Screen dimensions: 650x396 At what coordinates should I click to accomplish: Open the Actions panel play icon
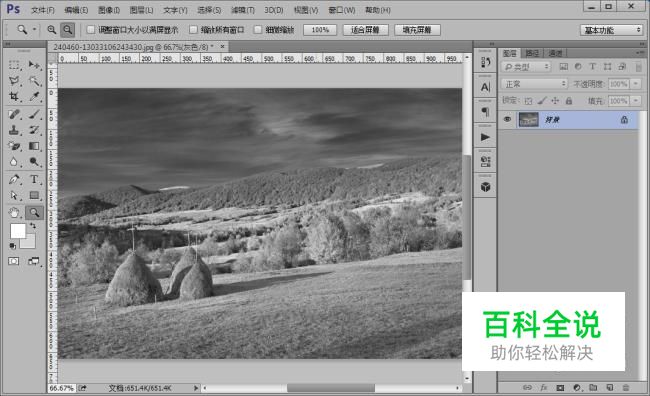click(x=485, y=137)
